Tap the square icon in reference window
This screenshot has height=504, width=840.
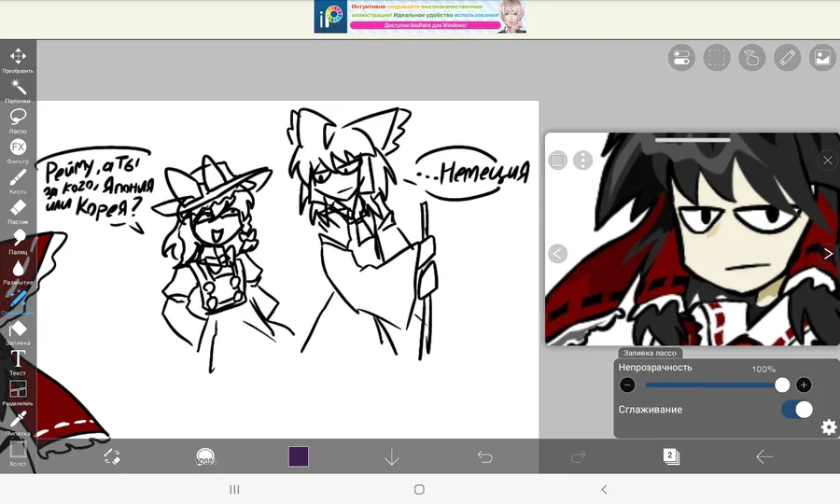pos(558,161)
